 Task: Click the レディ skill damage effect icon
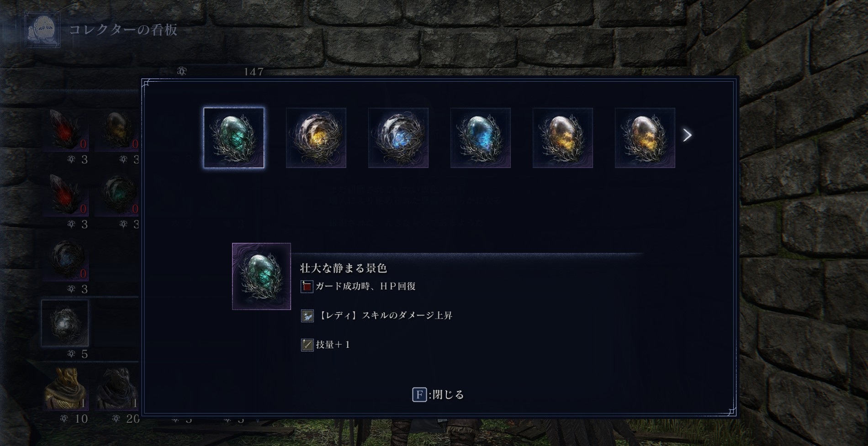[x=307, y=316]
